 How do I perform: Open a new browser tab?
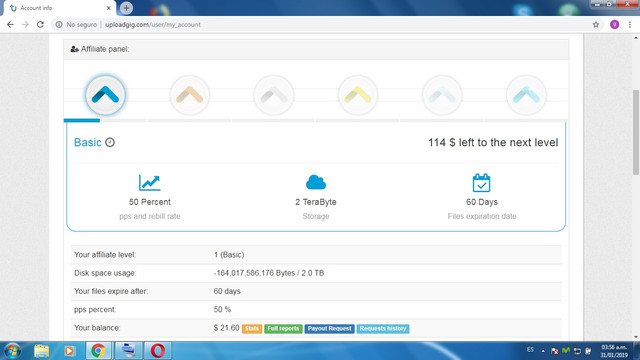point(126,8)
